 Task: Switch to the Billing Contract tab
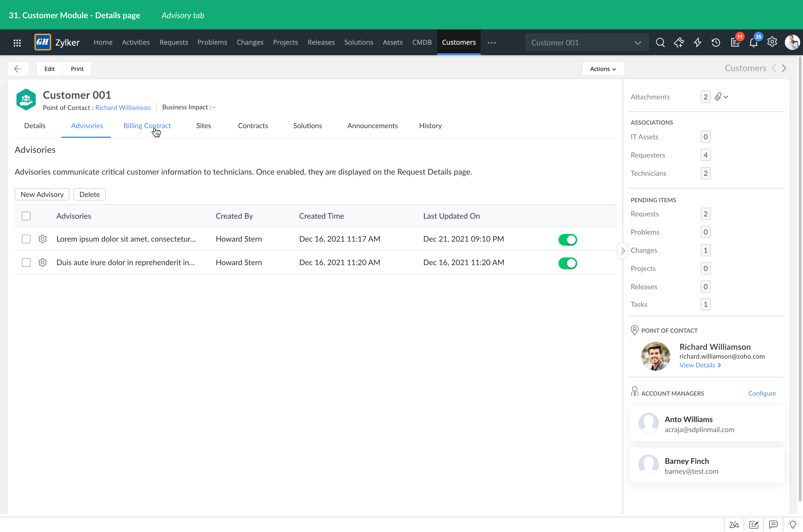(147, 126)
